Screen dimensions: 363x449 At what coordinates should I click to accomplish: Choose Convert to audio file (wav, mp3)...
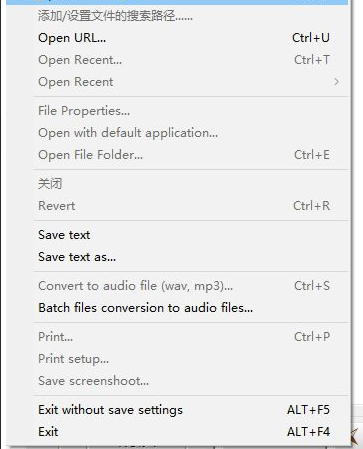pos(177,286)
